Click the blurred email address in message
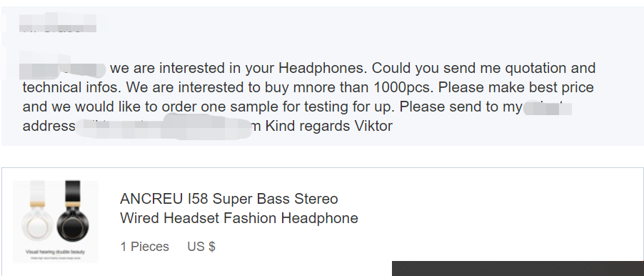The image size is (644, 276). pos(163,126)
